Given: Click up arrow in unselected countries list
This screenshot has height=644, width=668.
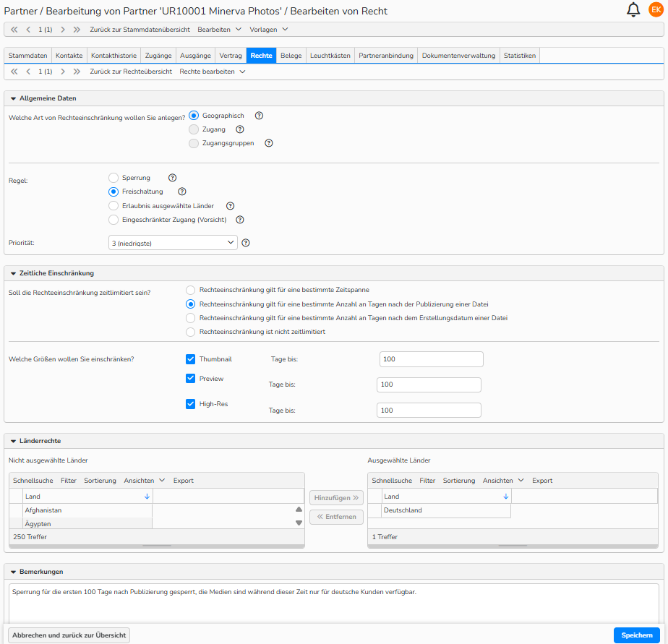Looking at the screenshot, I should (x=299, y=510).
